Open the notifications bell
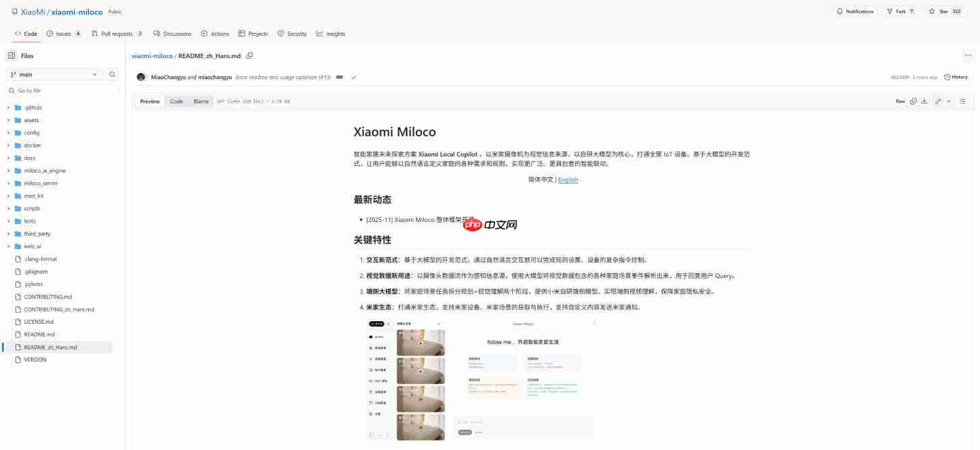This screenshot has width=980, height=450. pos(854,11)
